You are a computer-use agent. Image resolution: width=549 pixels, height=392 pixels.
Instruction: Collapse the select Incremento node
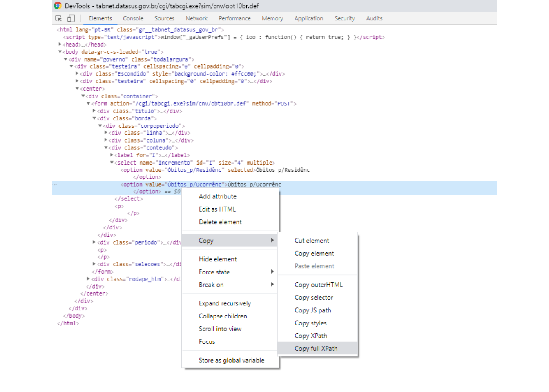click(x=112, y=163)
